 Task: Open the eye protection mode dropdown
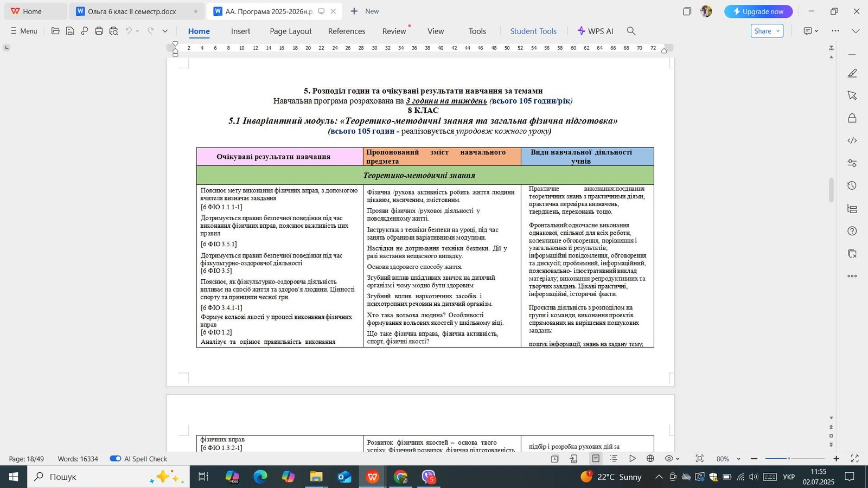click(677, 459)
